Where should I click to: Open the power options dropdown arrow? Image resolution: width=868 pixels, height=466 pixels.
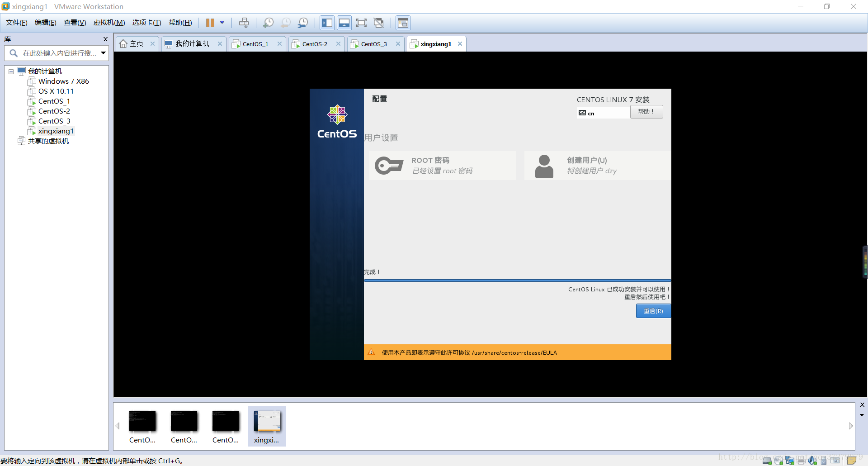pos(222,23)
